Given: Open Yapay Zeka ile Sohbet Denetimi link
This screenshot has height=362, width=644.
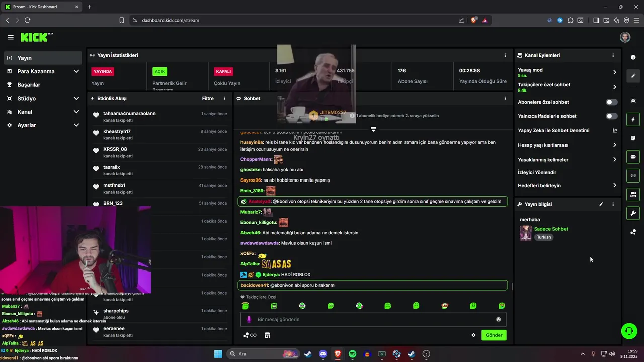Looking at the screenshot, I should click(567, 130).
